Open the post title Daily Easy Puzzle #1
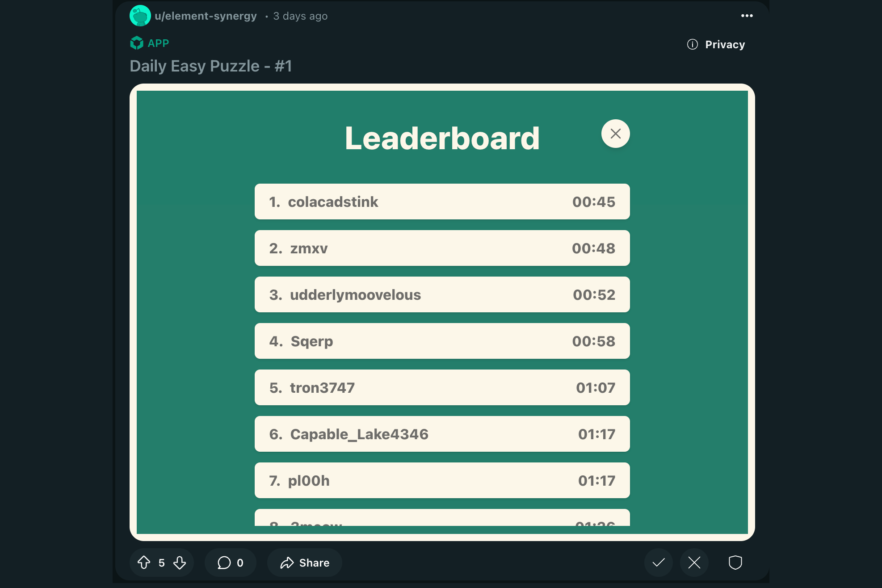Screen dimensions: 882x588 [x=210, y=66]
